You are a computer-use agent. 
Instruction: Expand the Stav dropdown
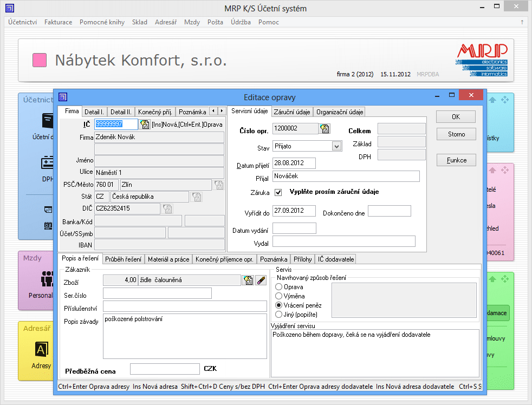[336, 147]
